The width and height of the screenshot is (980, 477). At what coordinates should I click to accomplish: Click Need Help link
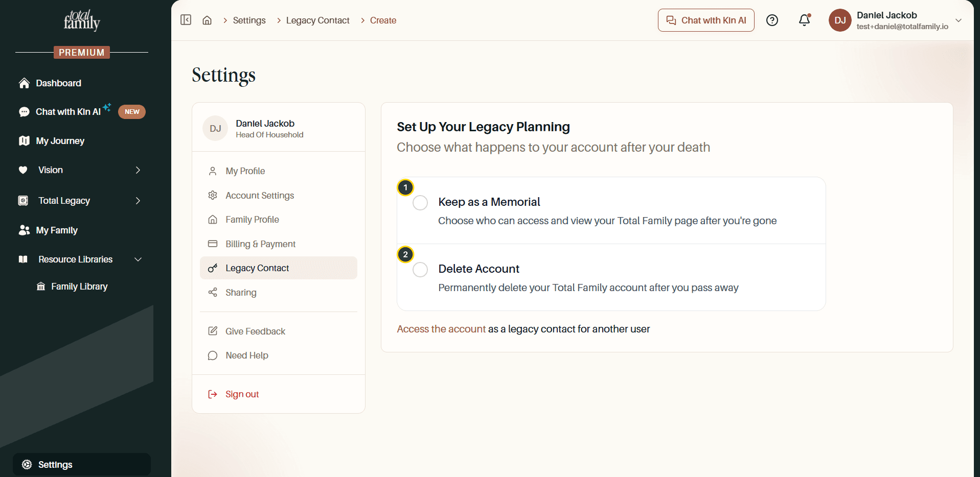click(247, 355)
